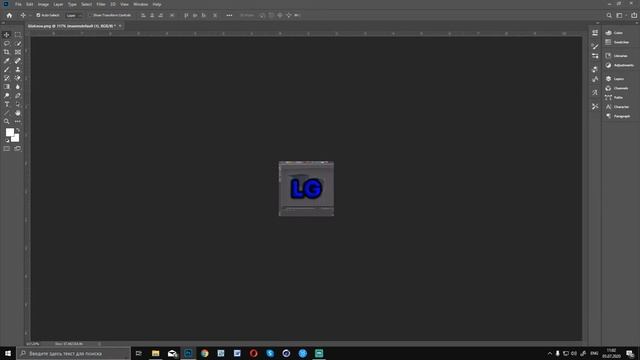
Task: Open the Auto-Select Layer dropdown
Action: (73, 15)
